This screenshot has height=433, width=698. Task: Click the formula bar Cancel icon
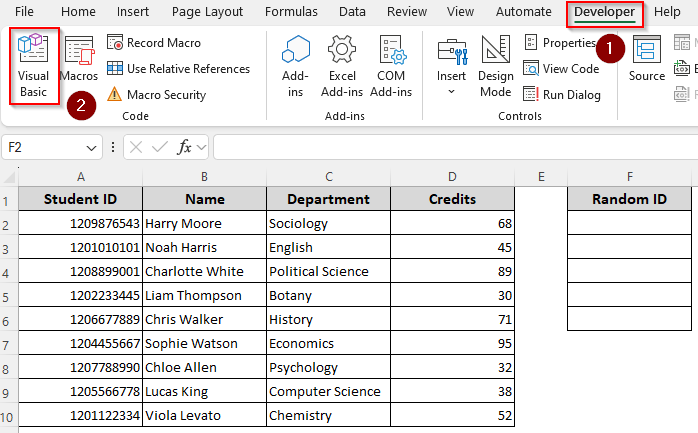(x=136, y=147)
